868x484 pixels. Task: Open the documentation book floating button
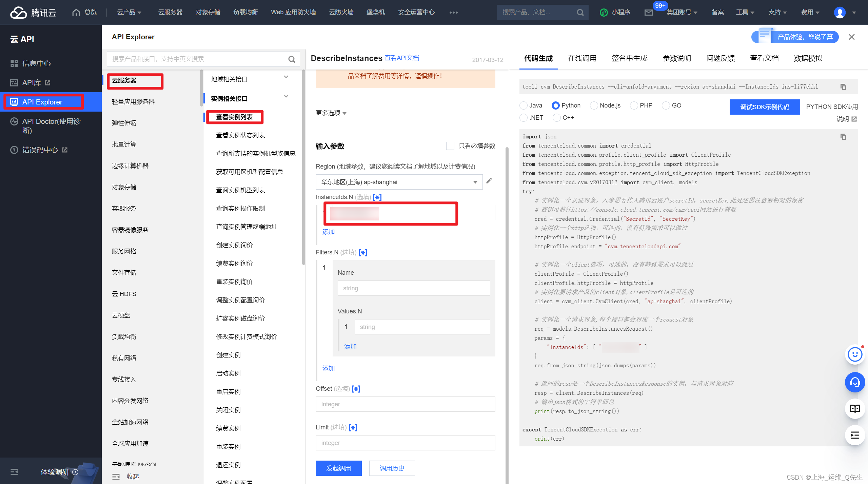(855, 408)
